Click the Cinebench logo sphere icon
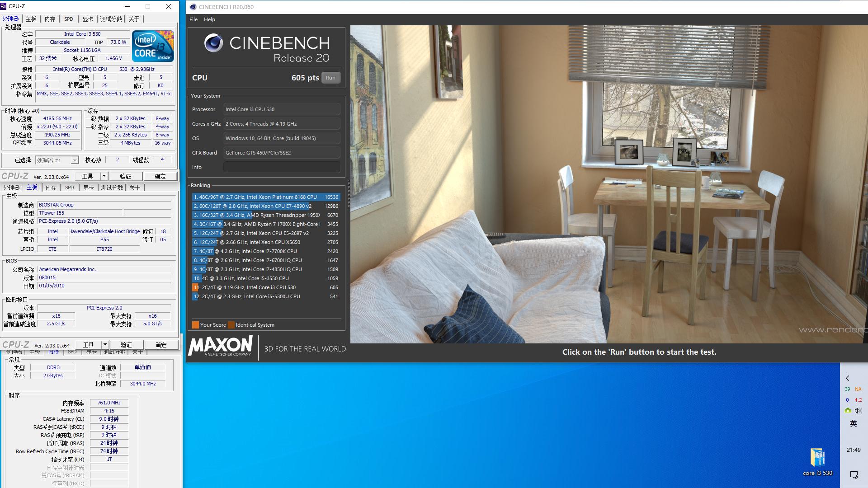The image size is (868, 488). click(x=213, y=43)
